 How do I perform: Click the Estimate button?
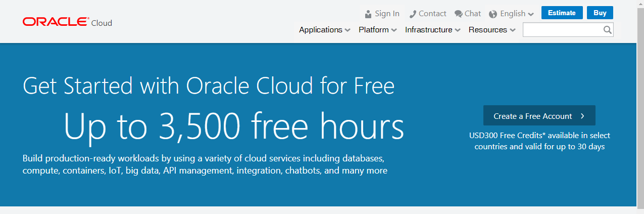[x=562, y=13]
